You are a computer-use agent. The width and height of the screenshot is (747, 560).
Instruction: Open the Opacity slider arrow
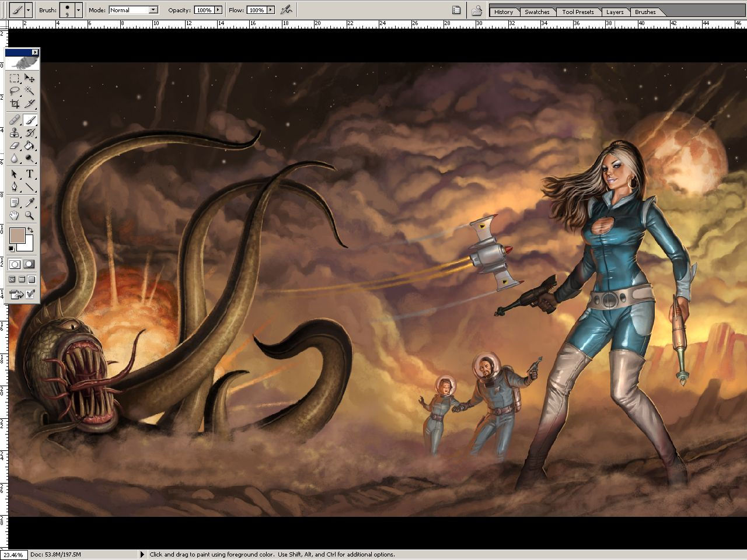coord(218,10)
